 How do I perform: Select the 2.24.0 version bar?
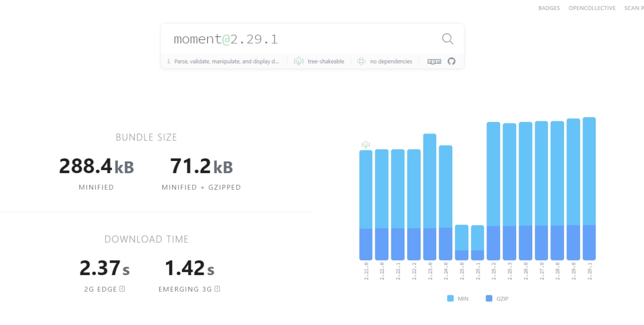(446, 203)
